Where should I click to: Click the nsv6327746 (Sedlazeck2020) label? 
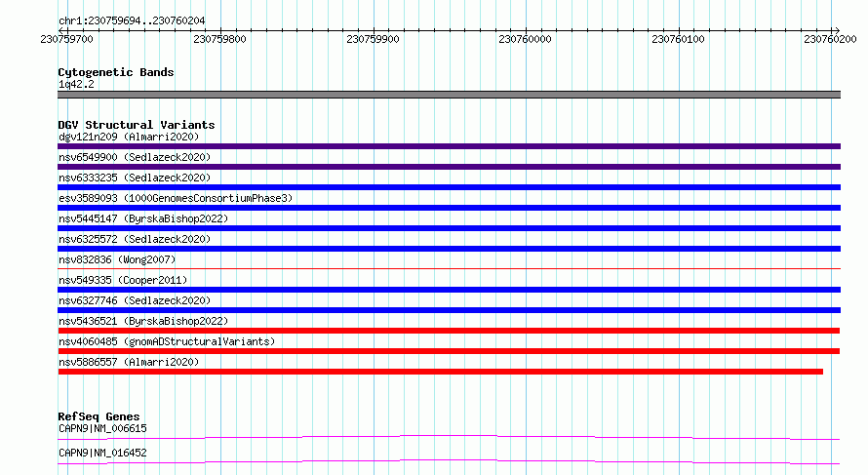tap(135, 300)
